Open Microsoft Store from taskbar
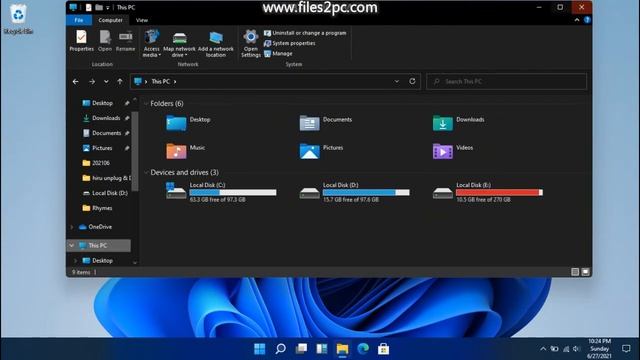Image resolution: width=640 pixels, height=360 pixels. pos(383,349)
